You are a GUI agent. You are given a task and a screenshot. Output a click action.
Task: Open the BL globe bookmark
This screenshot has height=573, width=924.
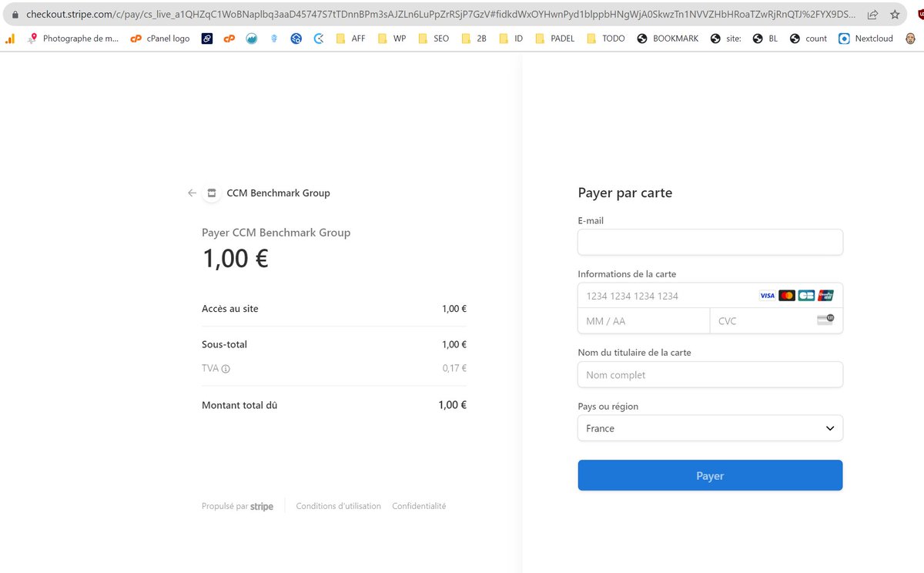pos(765,39)
